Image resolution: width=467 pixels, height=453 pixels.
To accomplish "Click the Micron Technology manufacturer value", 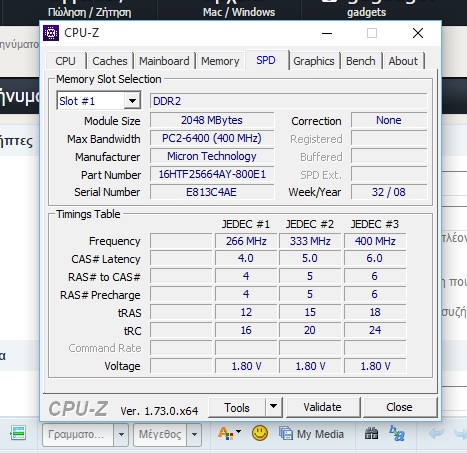I will click(x=212, y=156).
